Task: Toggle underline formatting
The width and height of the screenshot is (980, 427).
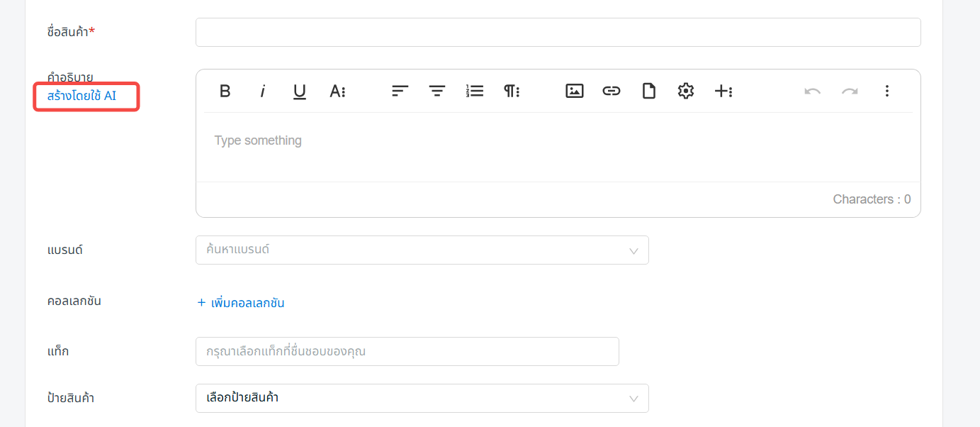Action: (x=300, y=91)
